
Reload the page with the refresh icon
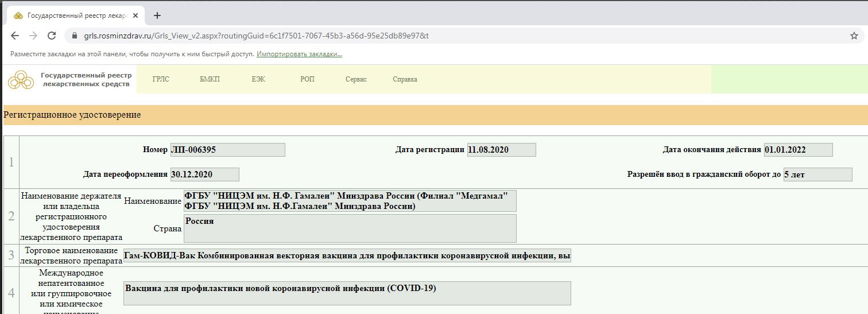[52, 36]
